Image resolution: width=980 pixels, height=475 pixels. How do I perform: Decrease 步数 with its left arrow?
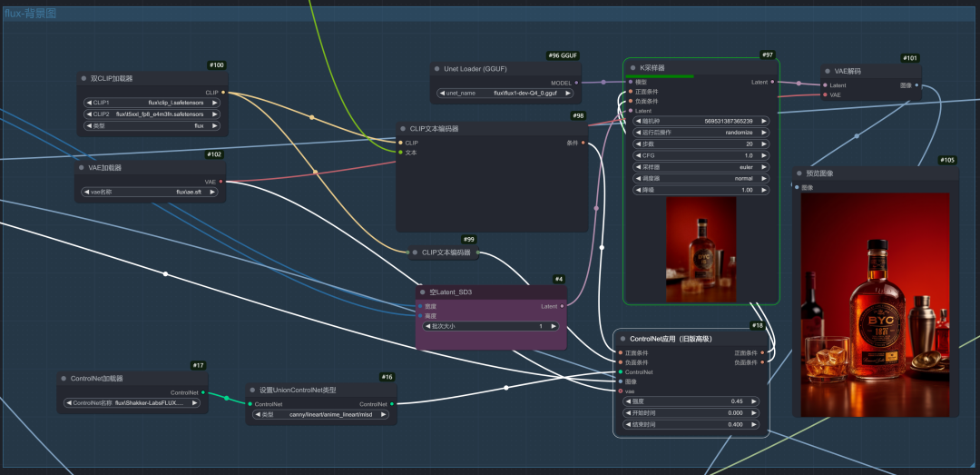638,143
